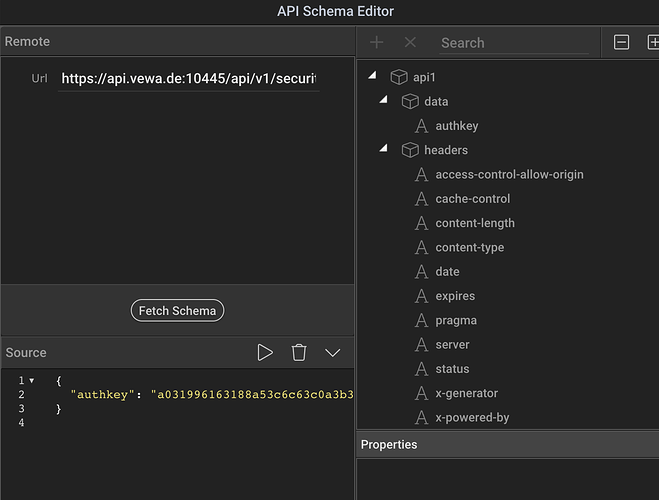The width and height of the screenshot is (659, 500).
Task: Select the data tree item
Action: point(436,102)
